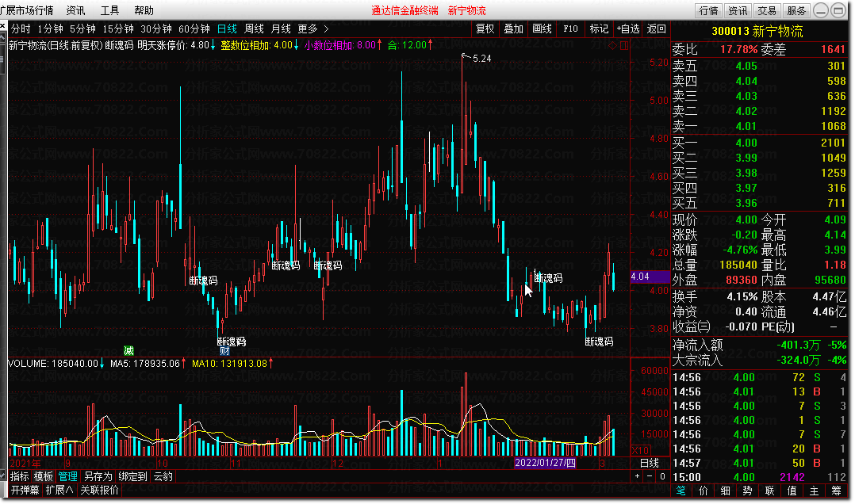Click the 指标 tab at the bottom
The image size is (855, 504).
pos(20,476)
